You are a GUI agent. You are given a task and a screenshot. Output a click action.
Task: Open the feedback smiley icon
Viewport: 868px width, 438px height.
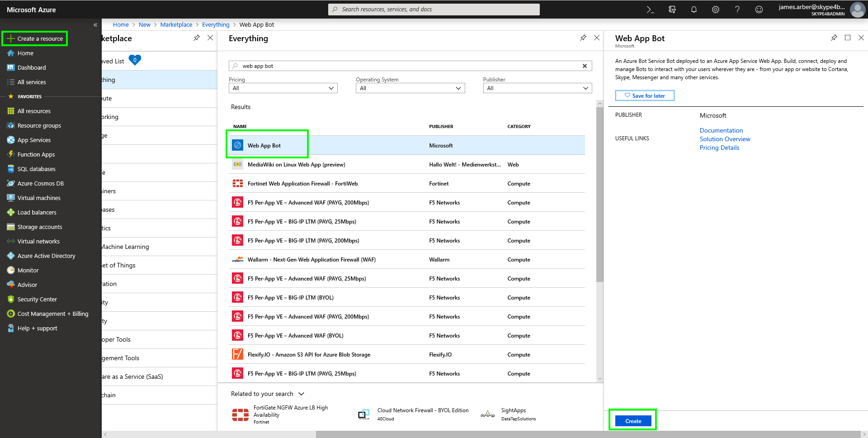click(759, 10)
